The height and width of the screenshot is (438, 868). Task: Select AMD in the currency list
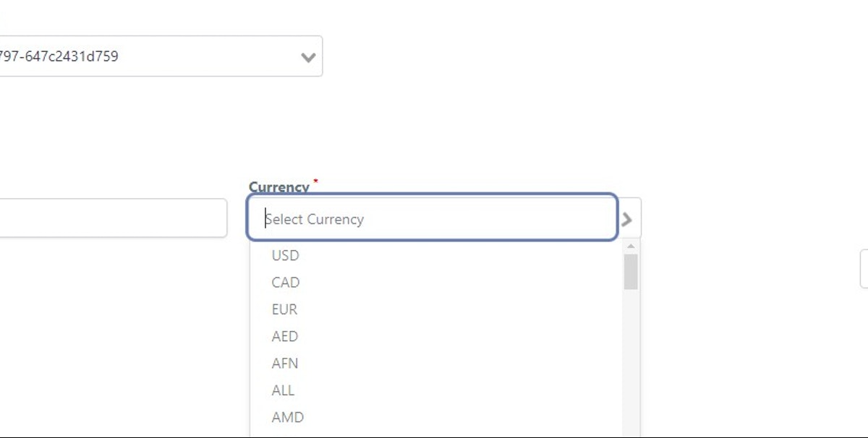click(288, 417)
